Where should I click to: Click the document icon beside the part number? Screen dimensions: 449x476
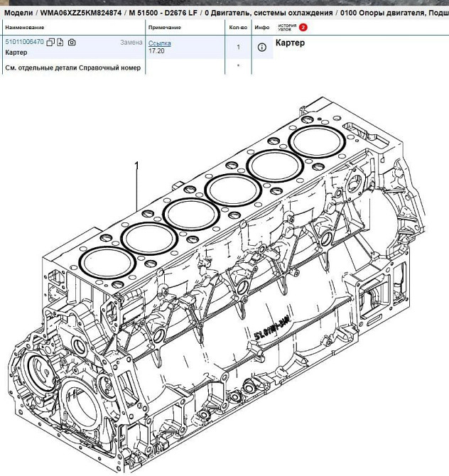[x=60, y=43]
